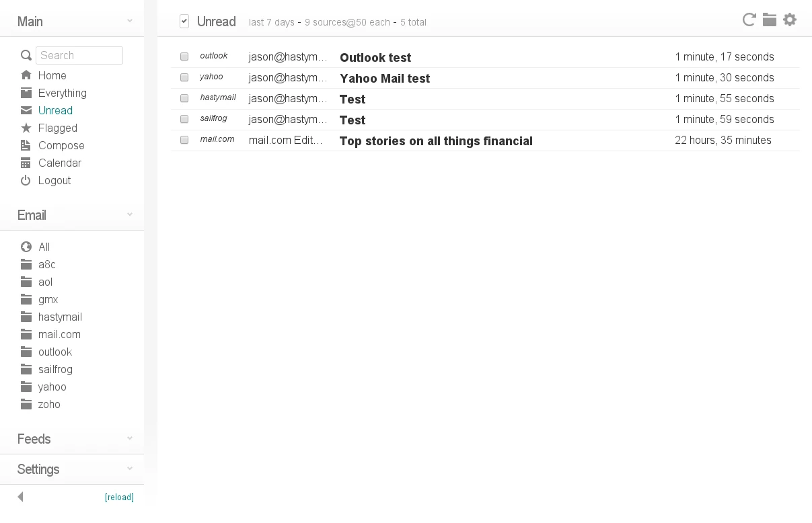Toggle the select-all checkbox next to Unread
Screen dimensions: 812x523
pos(184,21)
